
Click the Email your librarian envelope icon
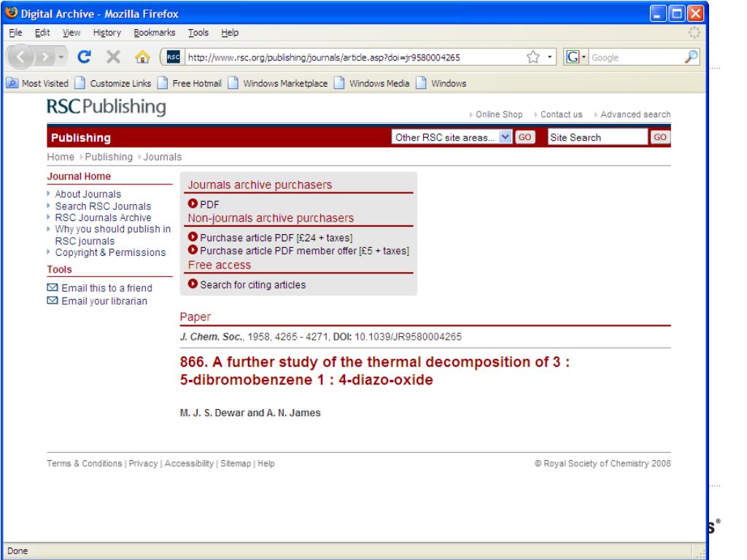(53, 300)
